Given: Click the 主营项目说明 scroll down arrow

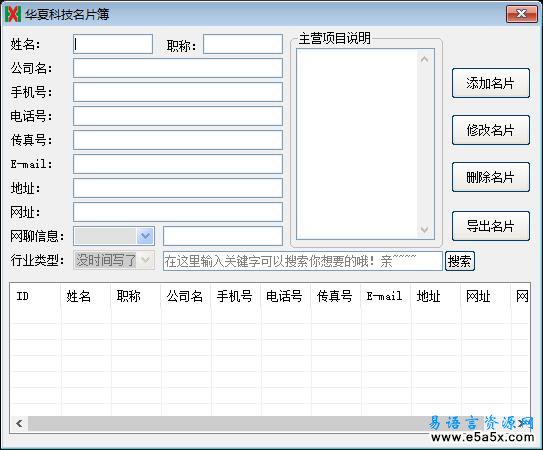Looking at the screenshot, I should [425, 230].
